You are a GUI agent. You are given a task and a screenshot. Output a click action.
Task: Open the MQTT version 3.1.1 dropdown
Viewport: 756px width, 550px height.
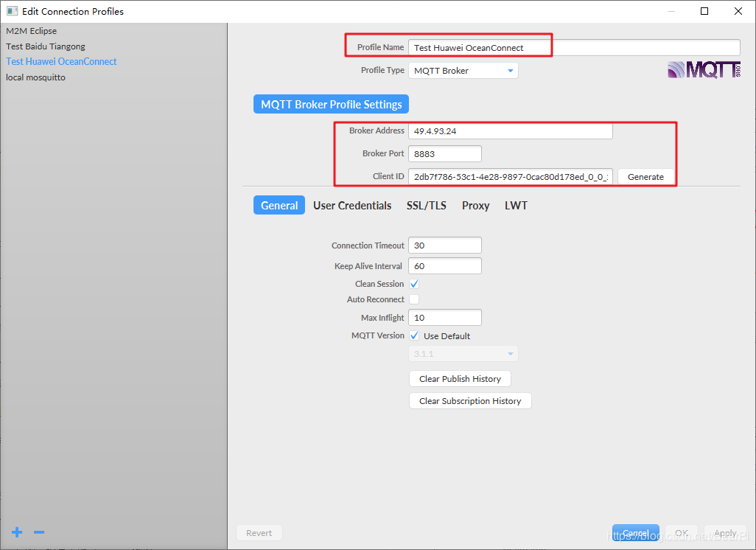point(463,354)
